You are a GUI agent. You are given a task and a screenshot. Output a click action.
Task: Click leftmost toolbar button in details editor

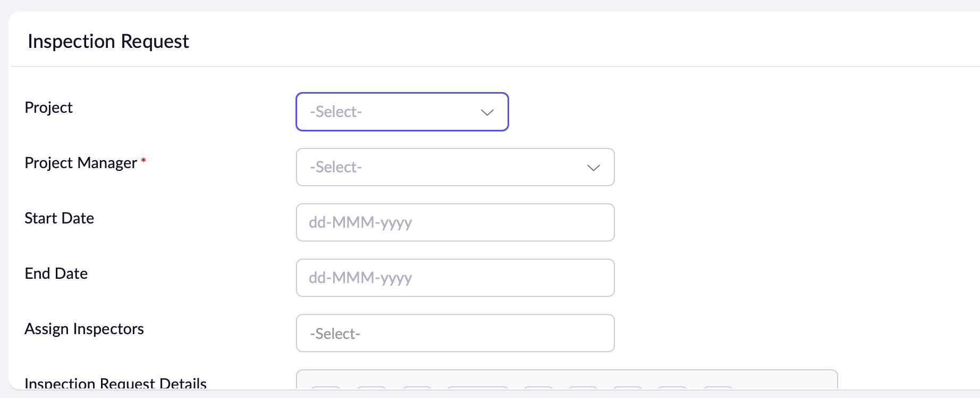tap(325, 387)
